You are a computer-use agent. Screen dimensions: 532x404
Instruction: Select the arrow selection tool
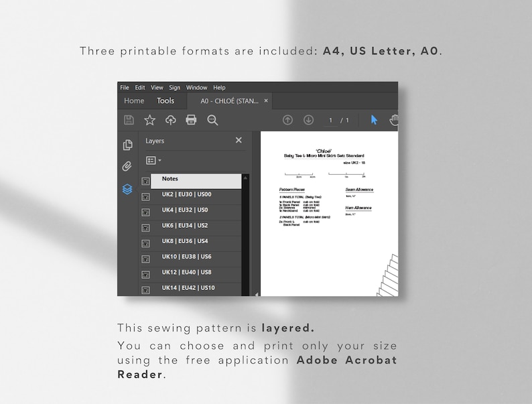374,120
